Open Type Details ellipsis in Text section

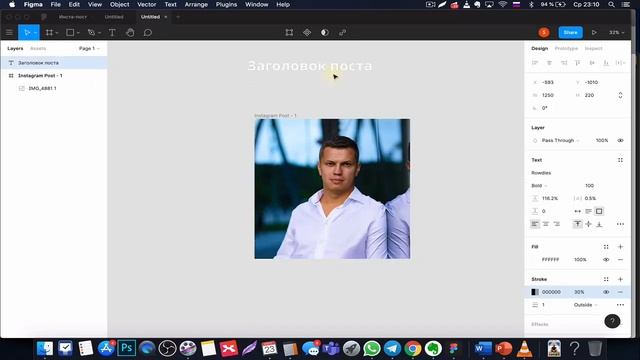pos(620,224)
